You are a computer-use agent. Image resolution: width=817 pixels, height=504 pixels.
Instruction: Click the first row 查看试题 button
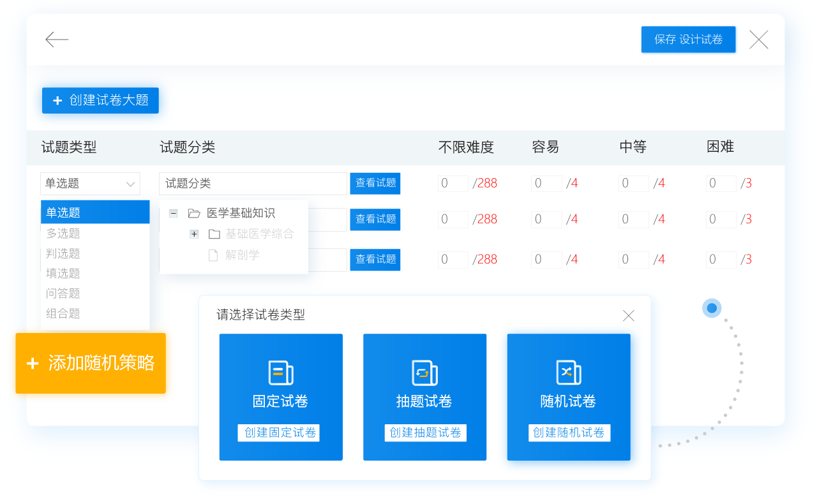[x=375, y=183]
